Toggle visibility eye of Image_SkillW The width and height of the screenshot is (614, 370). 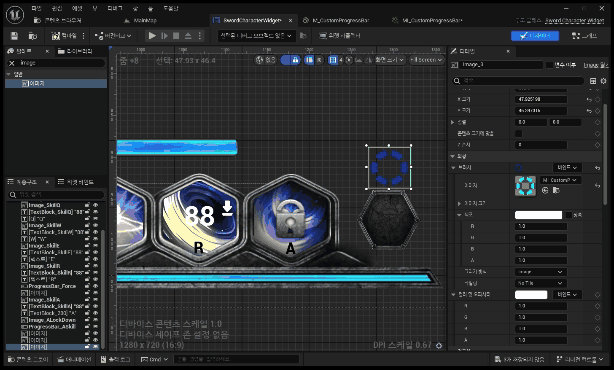95,226
